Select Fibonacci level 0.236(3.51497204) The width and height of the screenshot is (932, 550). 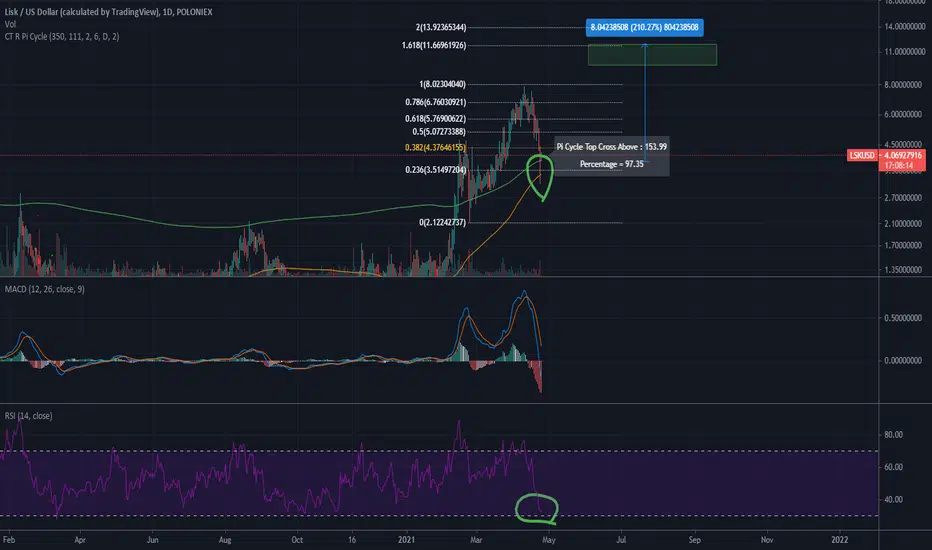[436, 170]
